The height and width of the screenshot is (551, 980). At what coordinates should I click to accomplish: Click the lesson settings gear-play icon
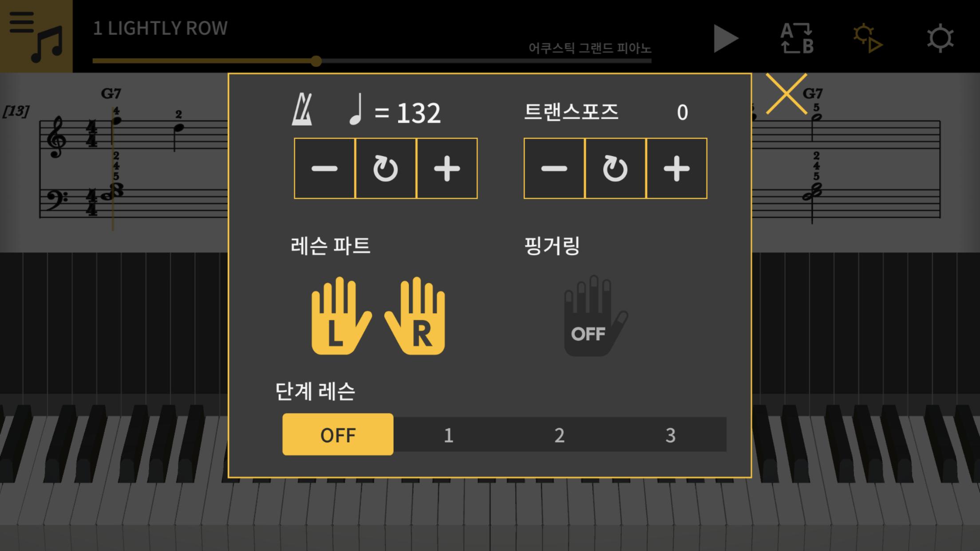click(x=868, y=39)
